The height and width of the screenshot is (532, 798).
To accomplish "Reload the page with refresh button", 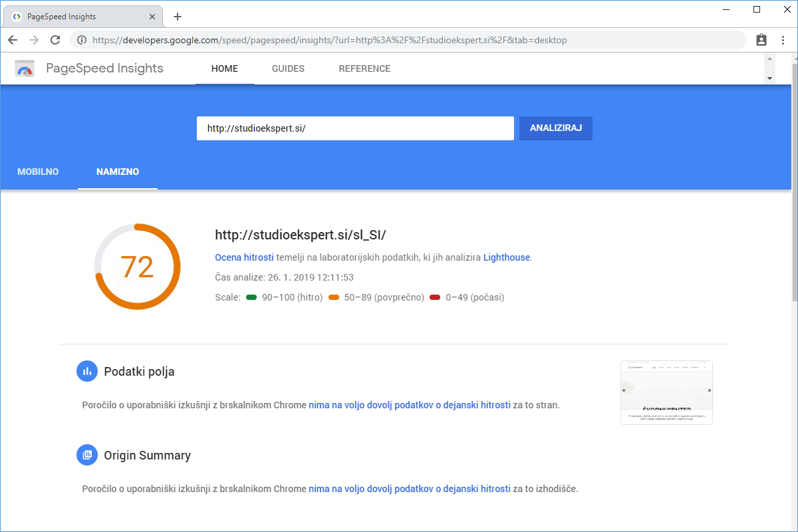I will click(x=55, y=40).
